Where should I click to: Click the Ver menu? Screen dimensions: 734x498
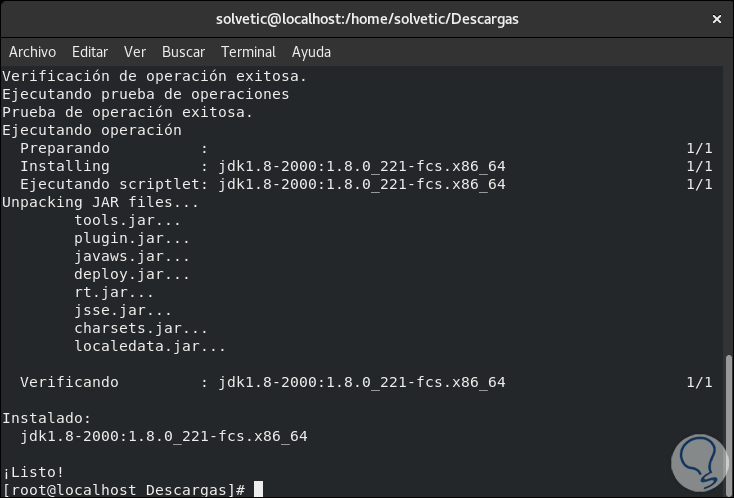pyautogui.click(x=135, y=52)
